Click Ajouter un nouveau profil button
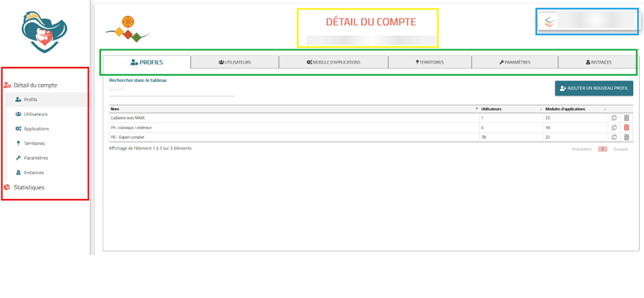Screen dimensions: 644x298 click(593, 88)
